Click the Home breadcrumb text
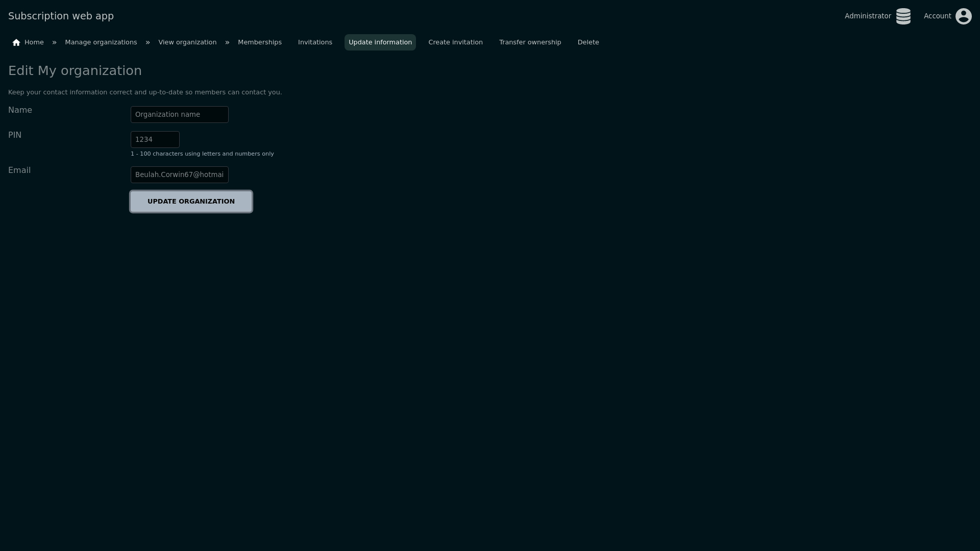 tap(34, 42)
